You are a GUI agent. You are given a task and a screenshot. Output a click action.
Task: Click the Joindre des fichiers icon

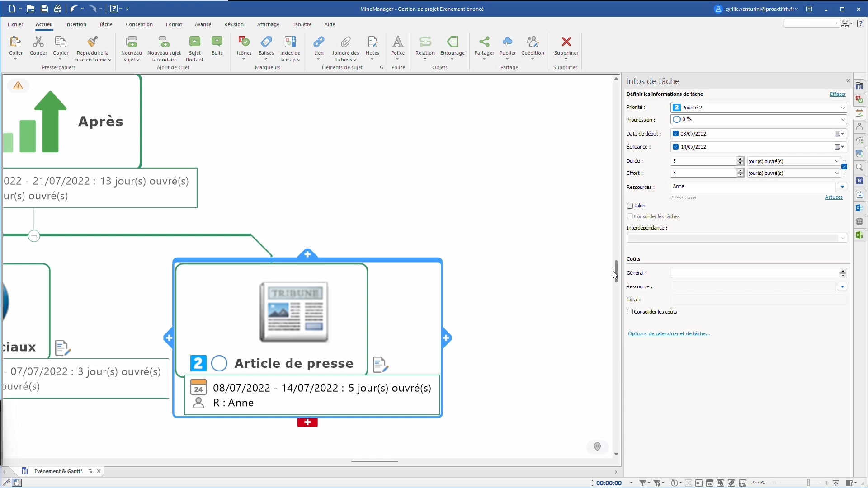point(345,42)
